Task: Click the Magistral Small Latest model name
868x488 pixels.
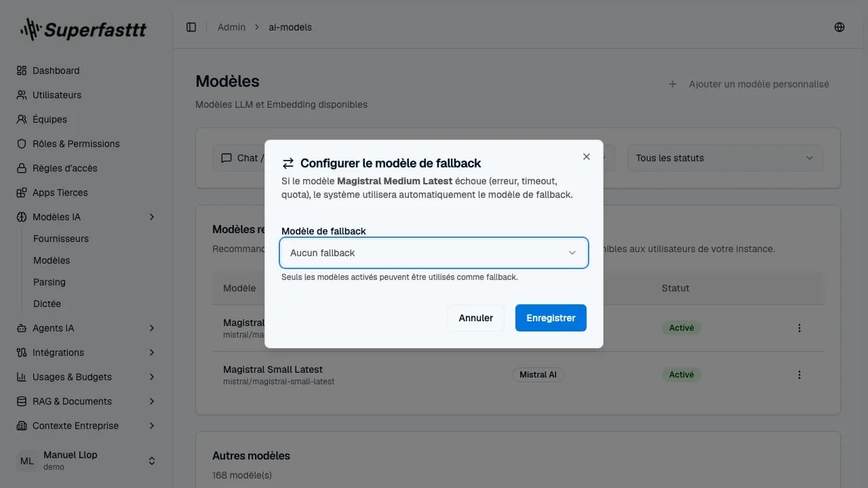Action: coord(273,369)
